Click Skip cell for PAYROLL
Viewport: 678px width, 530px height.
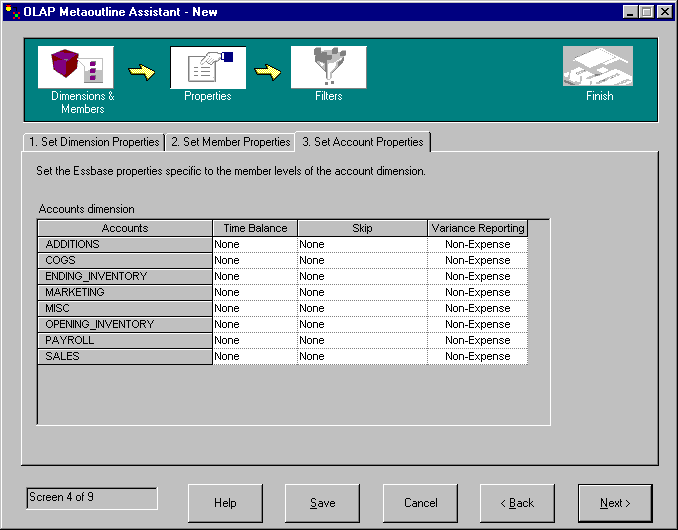tap(362, 340)
